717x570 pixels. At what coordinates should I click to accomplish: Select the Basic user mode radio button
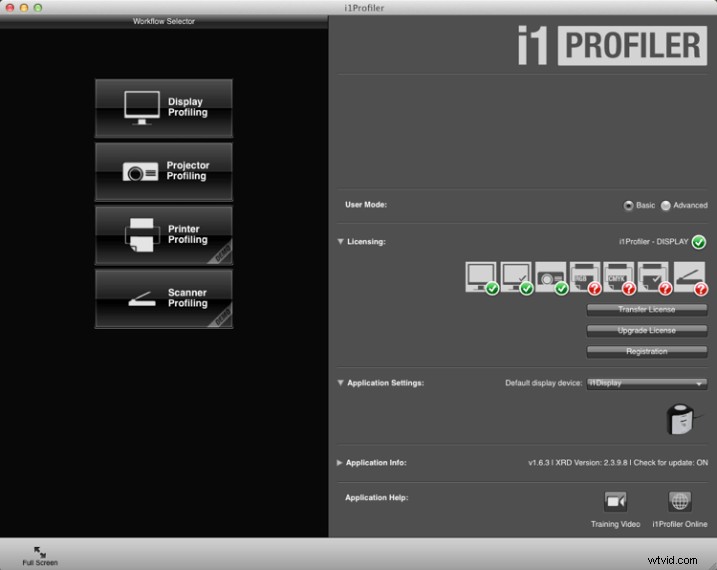pyautogui.click(x=628, y=205)
